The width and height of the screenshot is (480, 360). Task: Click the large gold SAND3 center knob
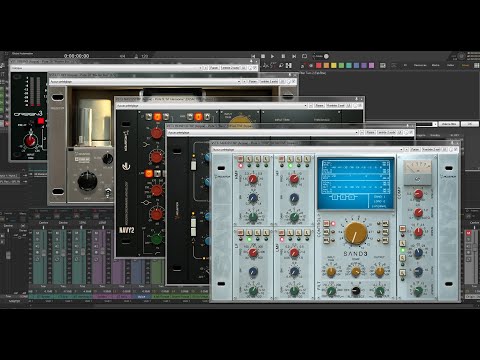355,233
